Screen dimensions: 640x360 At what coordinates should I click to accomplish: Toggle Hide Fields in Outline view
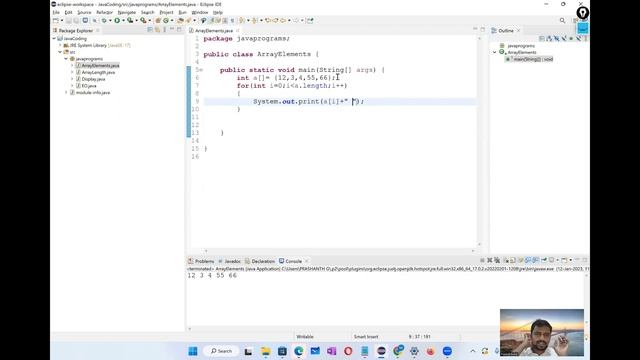pos(556,38)
